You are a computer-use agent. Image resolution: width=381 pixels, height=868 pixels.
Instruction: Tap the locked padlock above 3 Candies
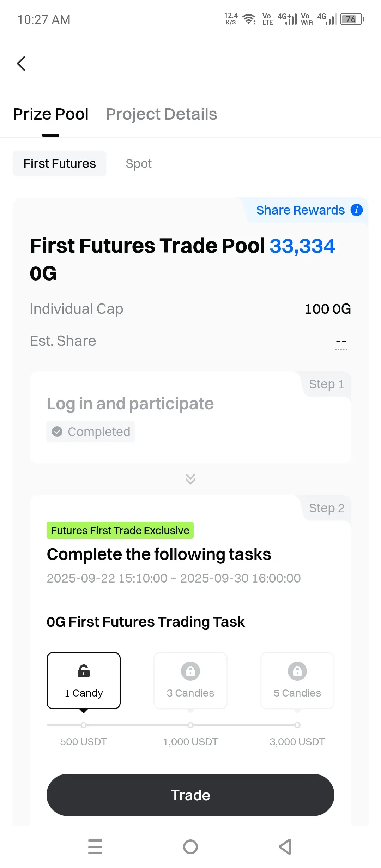pyautogui.click(x=190, y=671)
